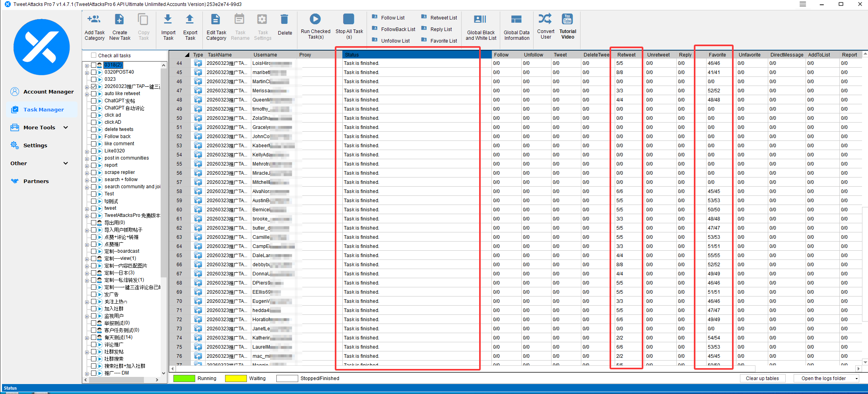The image size is (868, 394).
Task: Open Global Black and White List
Action: pos(480,20)
